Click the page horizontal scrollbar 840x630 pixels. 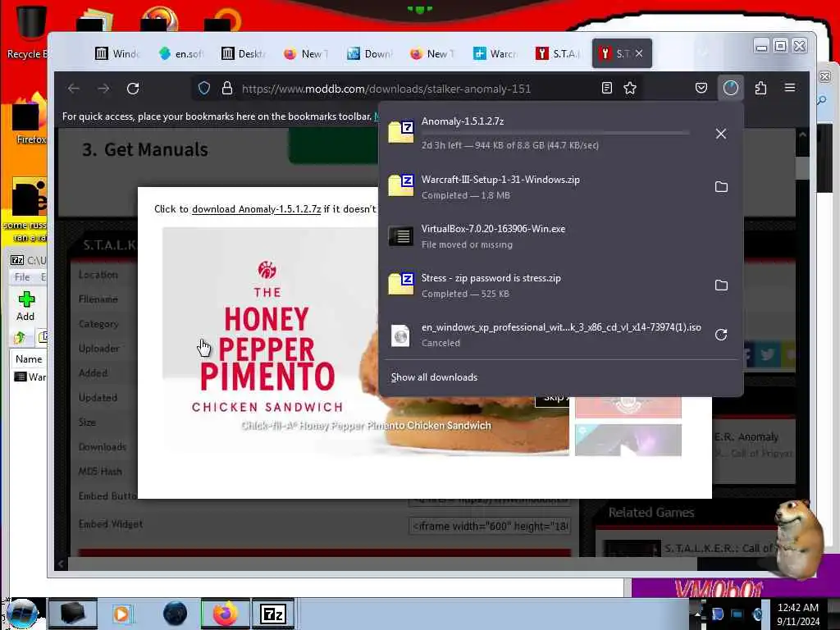click(382, 564)
